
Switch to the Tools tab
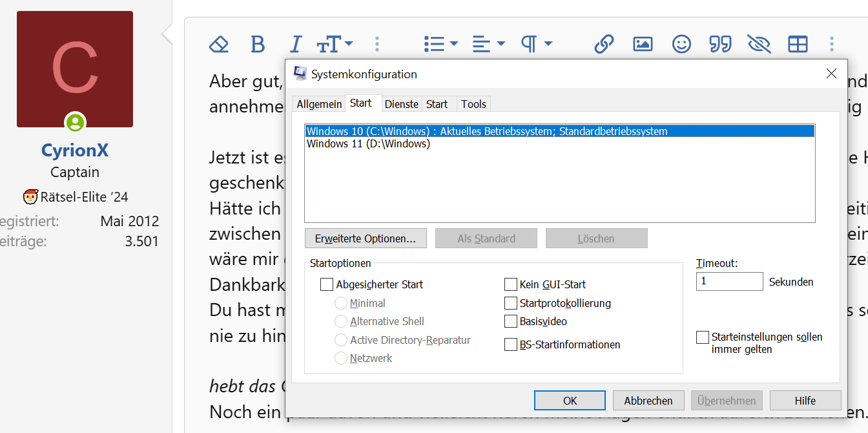(474, 104)
